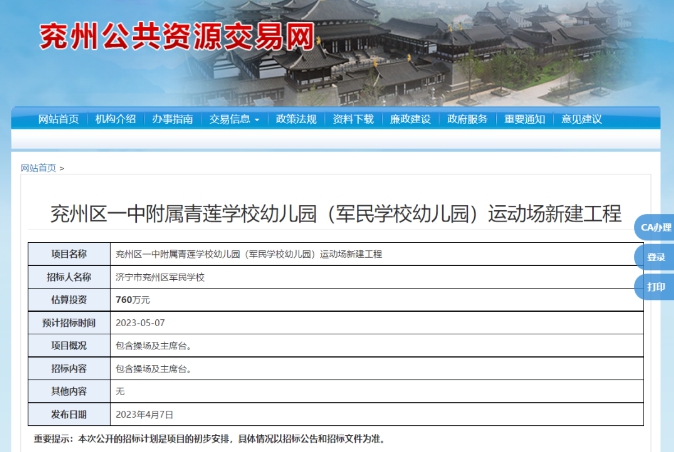
Task: Navigate to the 资料下载 section
Action: coord(353,119)
